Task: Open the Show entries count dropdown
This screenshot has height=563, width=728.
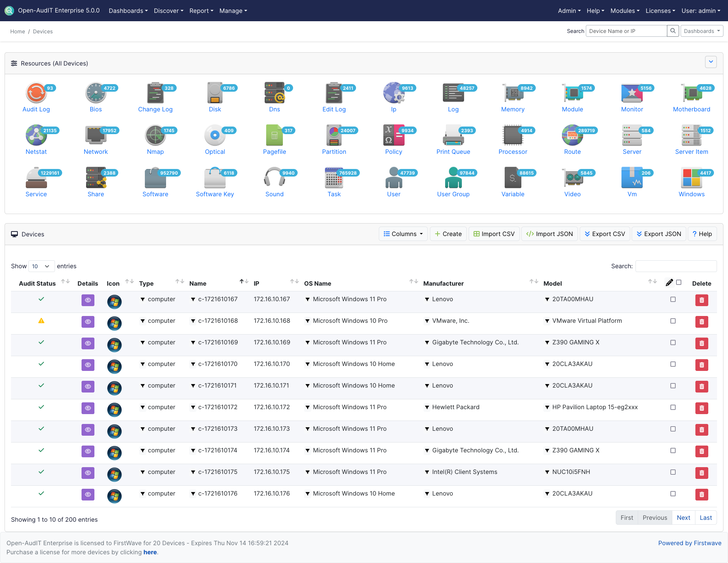Action: coord(41,266)
